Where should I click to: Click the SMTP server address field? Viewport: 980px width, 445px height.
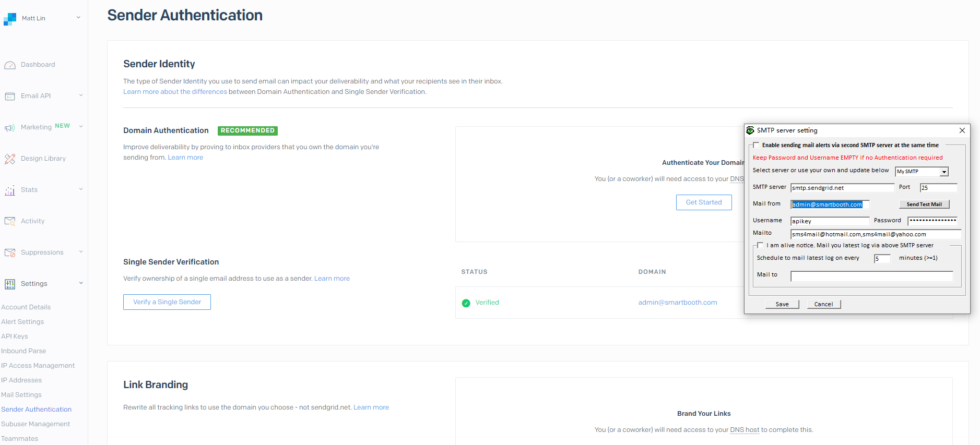coord(842,188)
